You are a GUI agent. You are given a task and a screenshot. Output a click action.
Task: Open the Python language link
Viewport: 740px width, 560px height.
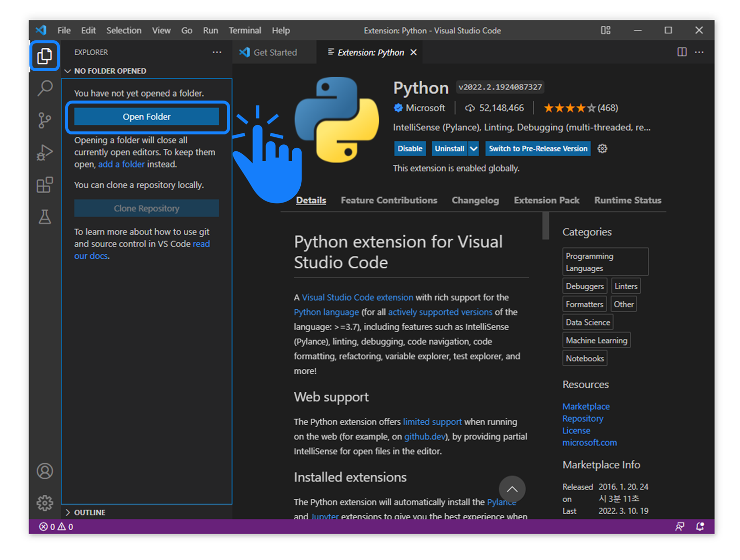(326, 312)
